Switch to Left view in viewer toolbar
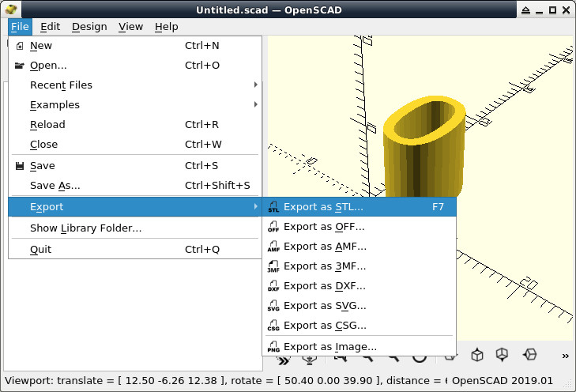The image size is (576, 392). point(529,355)
